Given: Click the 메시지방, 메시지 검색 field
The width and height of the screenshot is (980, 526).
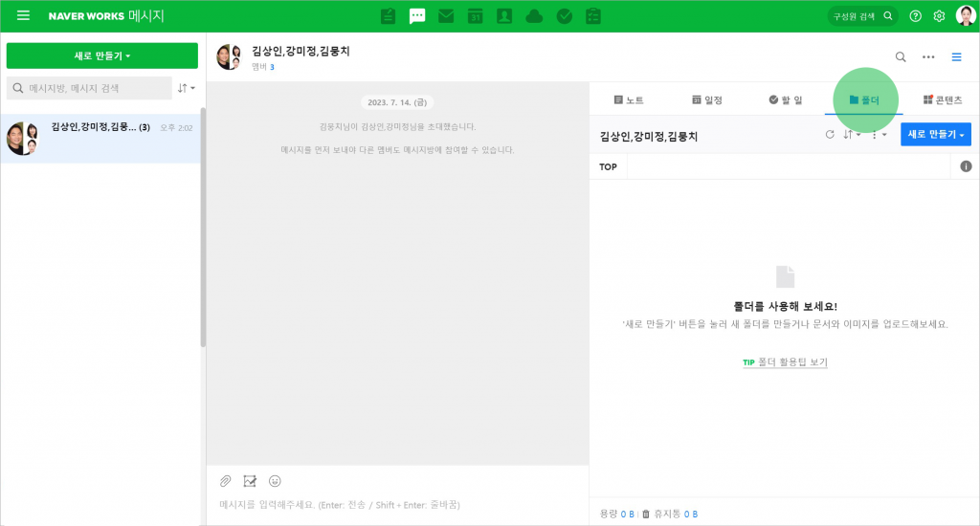Looking at the screenshot, I should tap(89, 88).
